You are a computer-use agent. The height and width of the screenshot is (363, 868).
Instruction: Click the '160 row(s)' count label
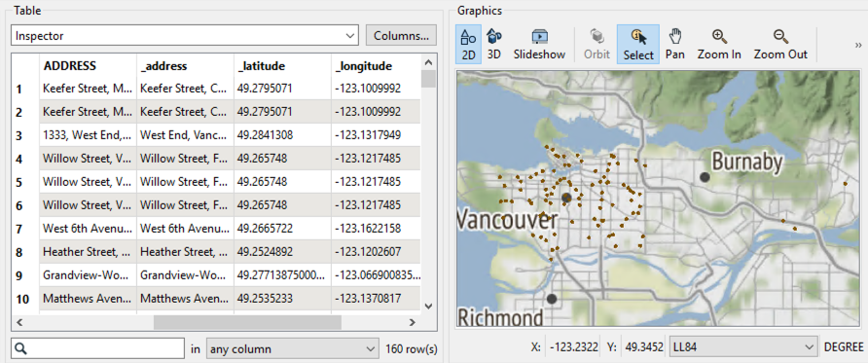pyautogui.click(x=412, y=349)
